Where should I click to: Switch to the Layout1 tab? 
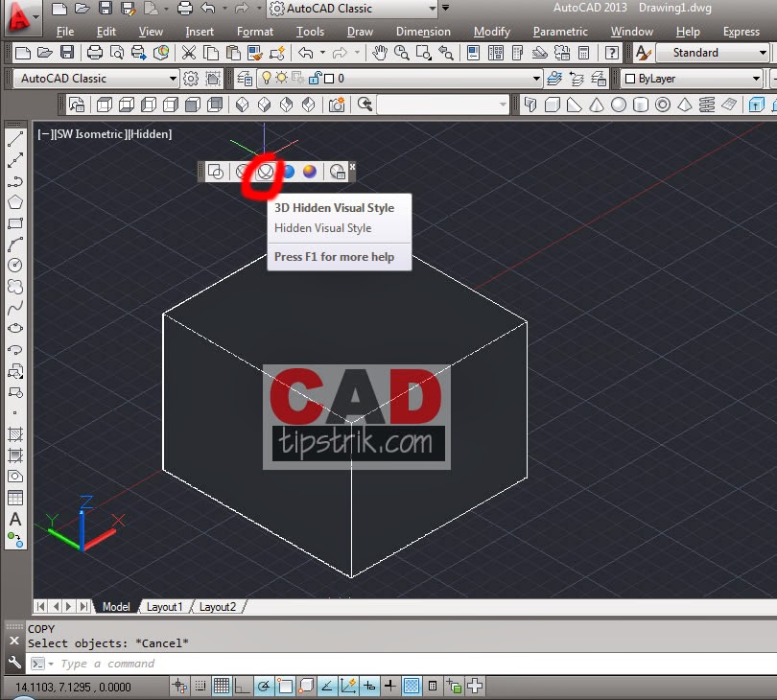coord(165,606)
